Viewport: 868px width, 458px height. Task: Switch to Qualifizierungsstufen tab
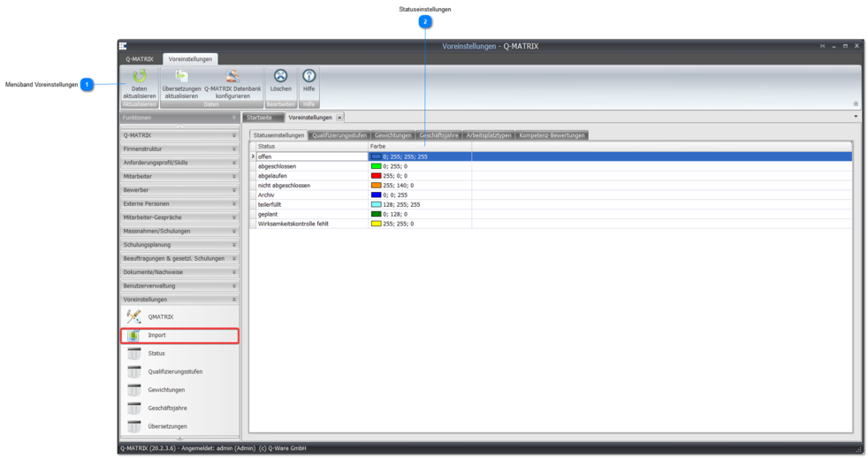(x=339, y=135)
